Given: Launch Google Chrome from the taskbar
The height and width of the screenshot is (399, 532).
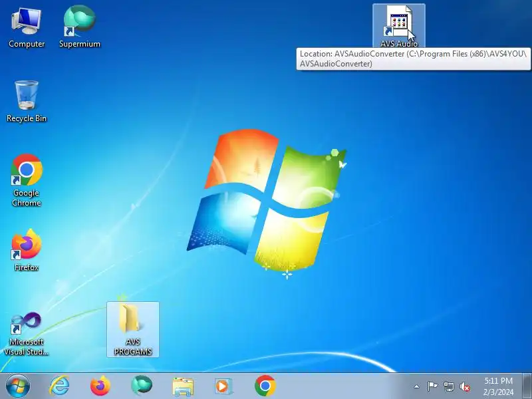Looking at the screenshot, I should click(x=265, y=386).
